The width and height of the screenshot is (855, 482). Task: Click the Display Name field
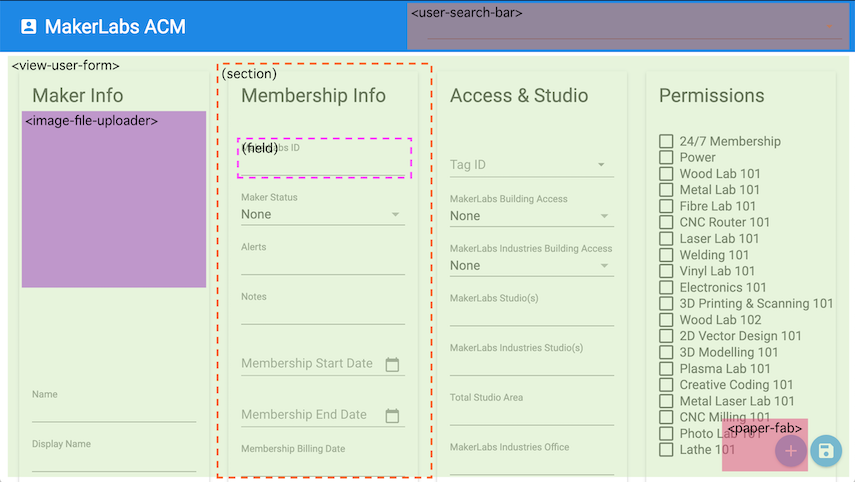(114, 456)
